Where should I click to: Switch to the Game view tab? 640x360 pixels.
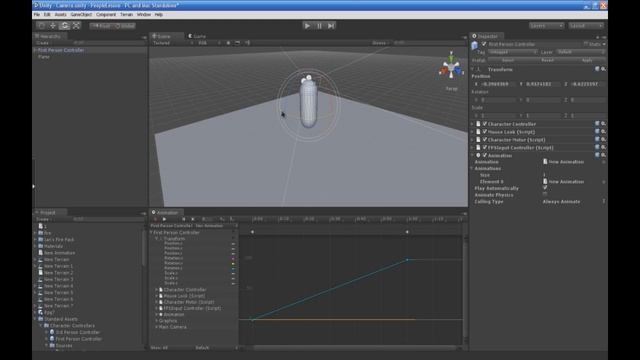197,36
